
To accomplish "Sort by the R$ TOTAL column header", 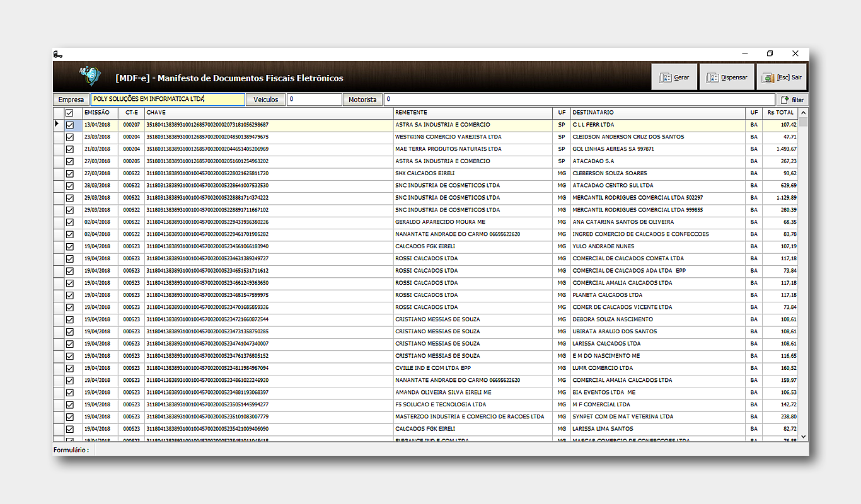I will tap(780, 113).
